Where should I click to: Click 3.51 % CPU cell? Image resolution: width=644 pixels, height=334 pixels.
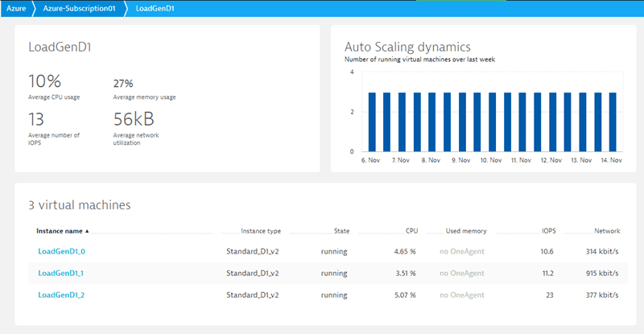click(x=406, y=273)
